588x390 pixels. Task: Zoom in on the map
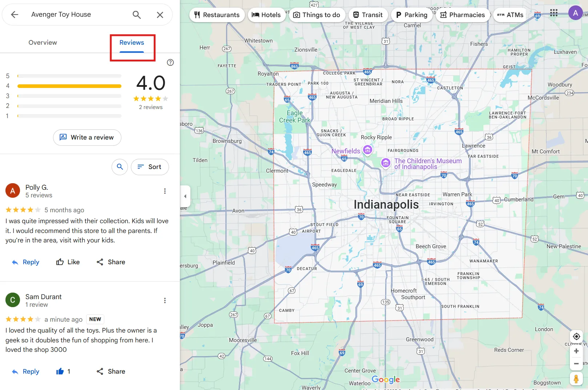click(576, 351)
